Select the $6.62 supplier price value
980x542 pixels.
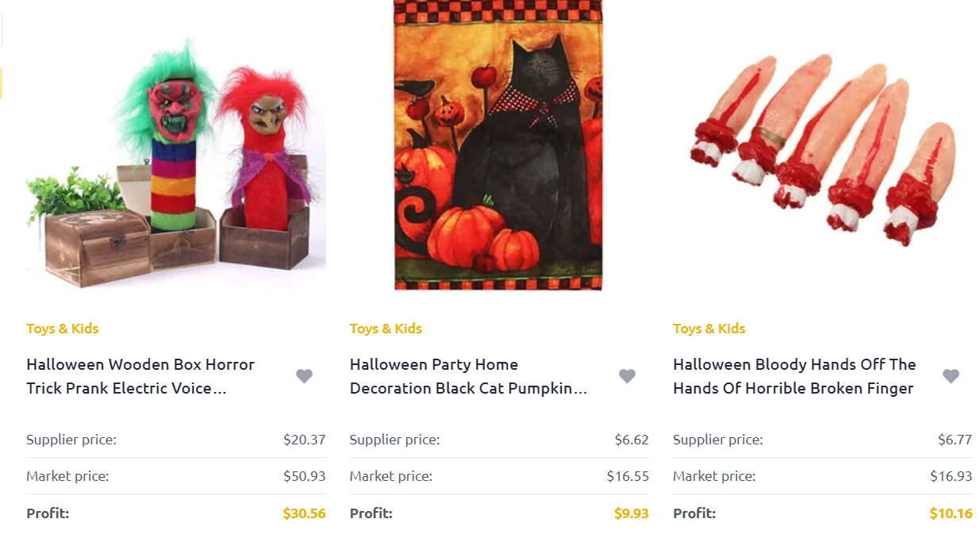(x=632, y=440)
